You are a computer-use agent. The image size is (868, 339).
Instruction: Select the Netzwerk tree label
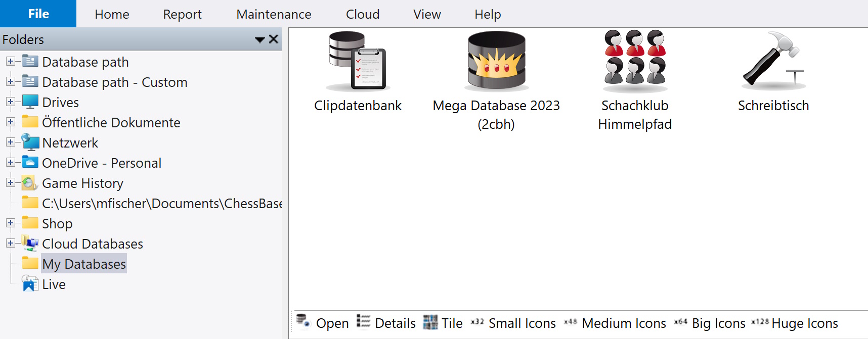click(70, 142)
